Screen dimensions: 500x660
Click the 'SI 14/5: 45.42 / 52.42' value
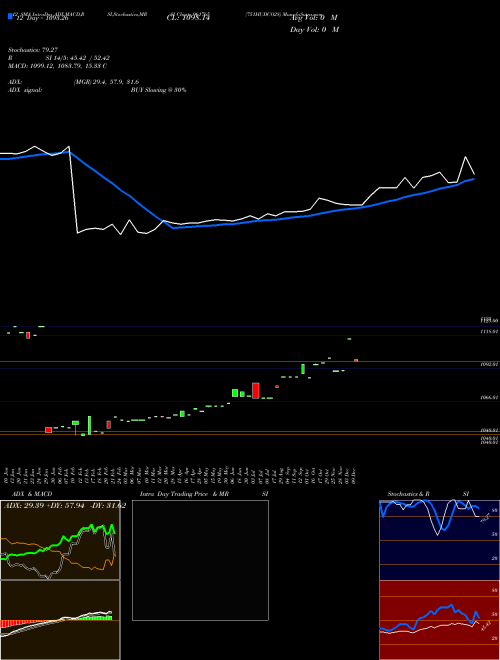point(78,58)
